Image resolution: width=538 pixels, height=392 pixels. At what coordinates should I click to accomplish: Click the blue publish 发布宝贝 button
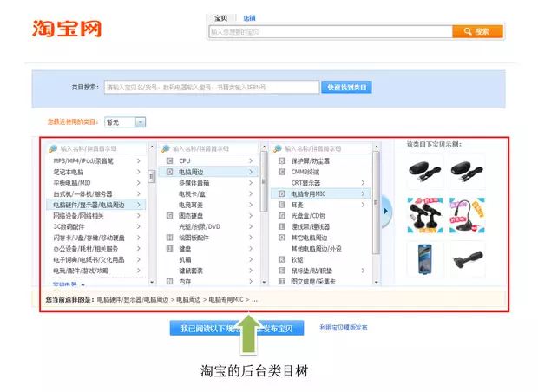click(x=237, y=328)
